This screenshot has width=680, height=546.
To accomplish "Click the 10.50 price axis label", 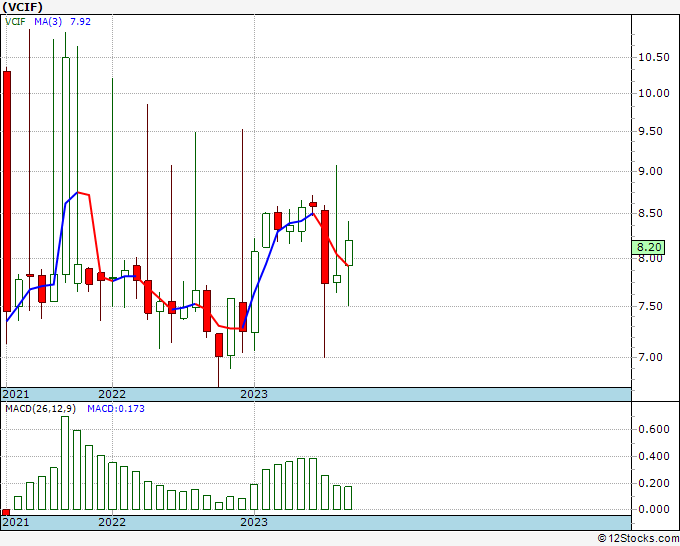I will (x=653, y=57).
